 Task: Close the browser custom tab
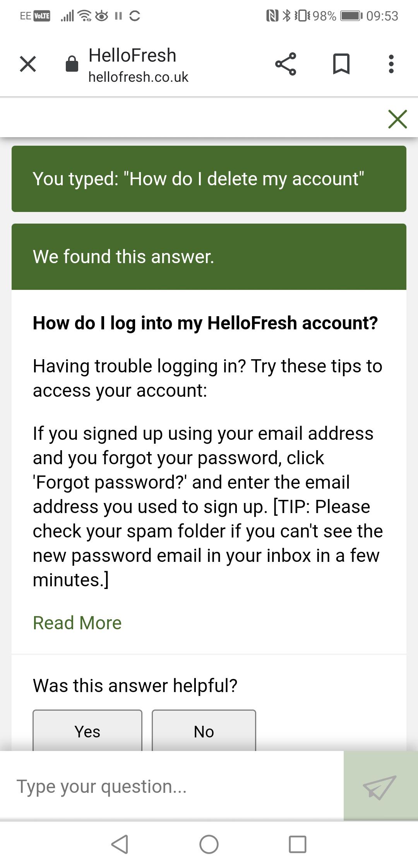pos(28,64)
